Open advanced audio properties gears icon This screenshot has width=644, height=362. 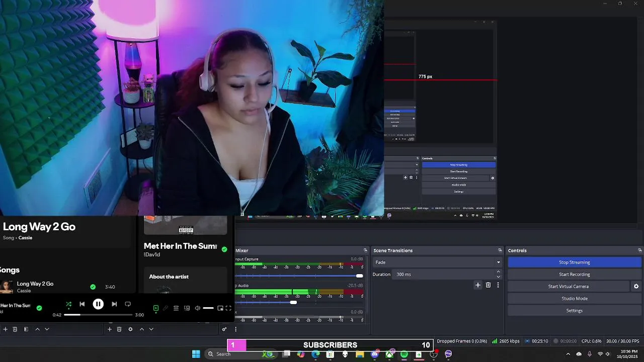point(224,329)
